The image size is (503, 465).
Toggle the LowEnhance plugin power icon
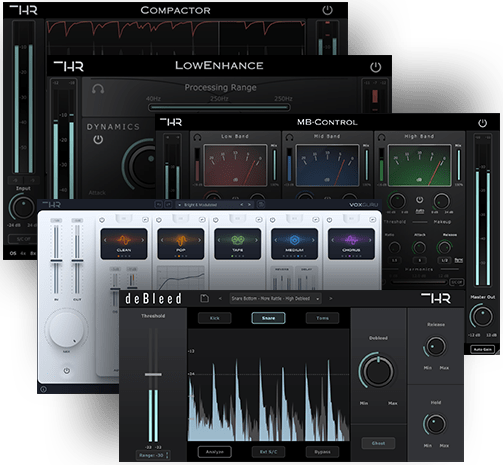(375, 67)
